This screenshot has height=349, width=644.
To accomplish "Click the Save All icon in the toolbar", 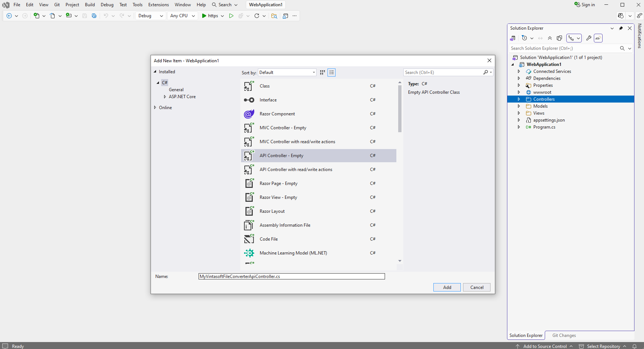I will pos(94,16).
